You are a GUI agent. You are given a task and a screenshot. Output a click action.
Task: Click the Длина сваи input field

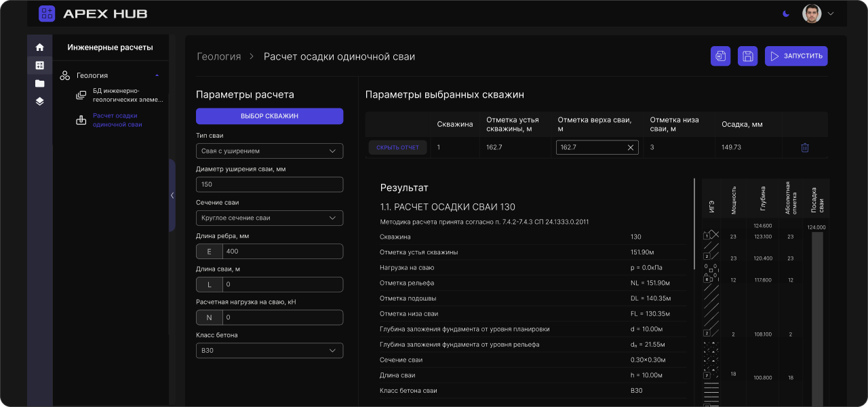282,284
